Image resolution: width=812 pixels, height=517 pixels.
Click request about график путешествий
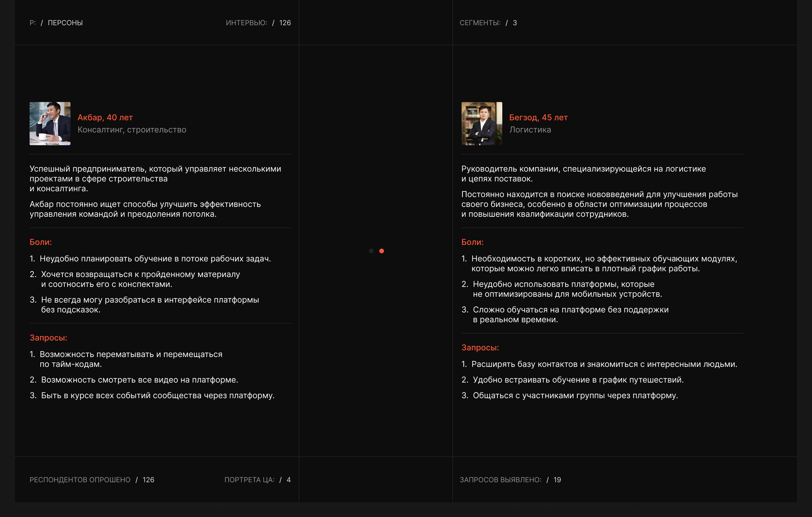point(578,380)
